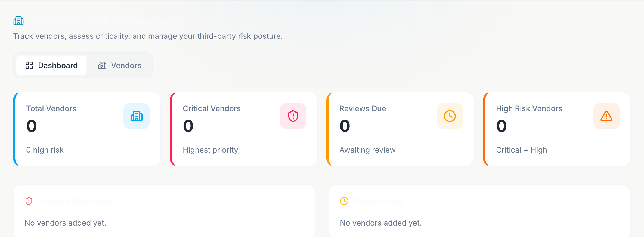Click the 'Criticality Breakdown' panel title
Screen dimensions: 644x237
point(75,201)
